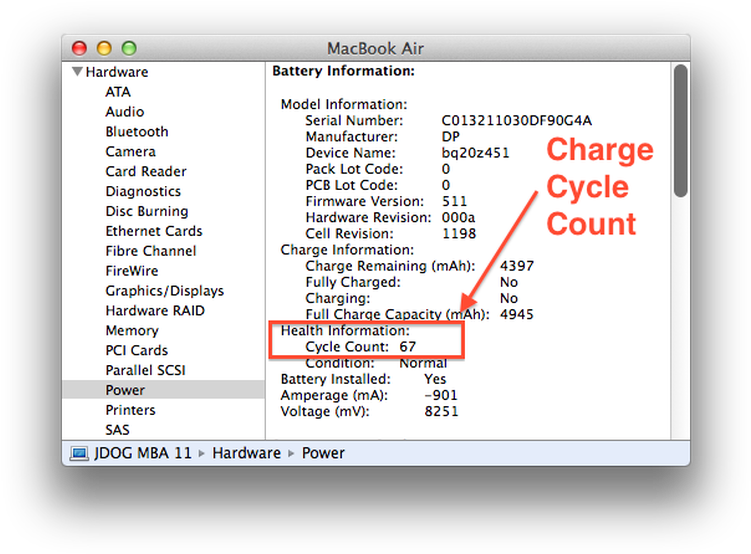
Task: Click the Pack Lot Code label
Action: 354,169
